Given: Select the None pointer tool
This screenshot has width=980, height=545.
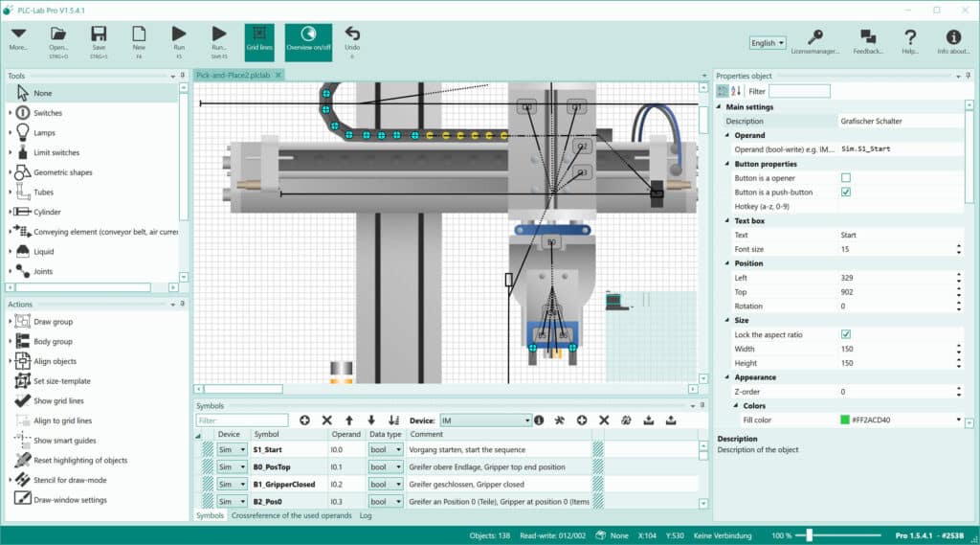Looking at the screenshot, I should point(92,93).
